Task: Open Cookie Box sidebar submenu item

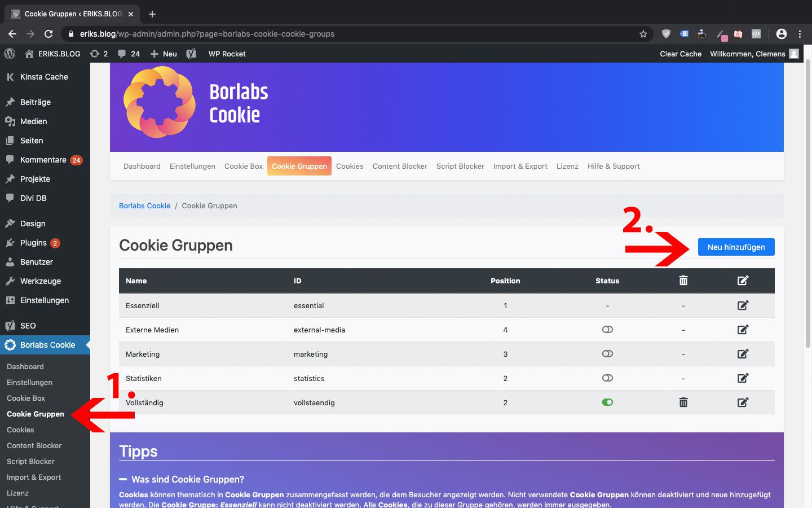Action: (x=26, y=398)
